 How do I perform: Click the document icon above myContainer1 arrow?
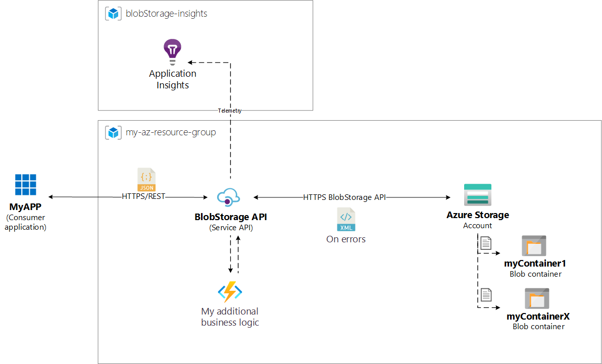pos(485,243)
